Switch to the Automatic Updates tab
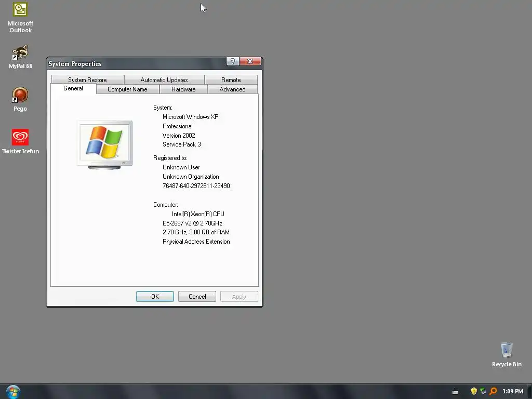 (x=164, y=79)
